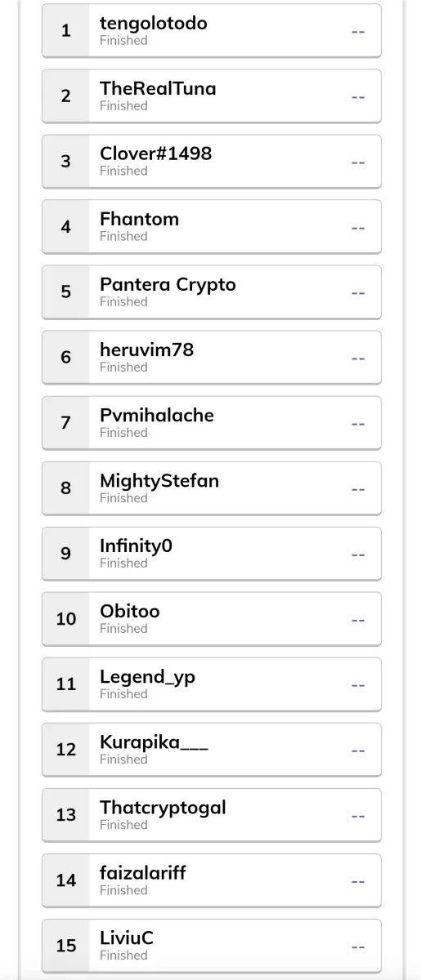Viewport: 421px width, 980px height.
Task: Open Fhantom's finished entry
Action: click(x=211, y=227)
